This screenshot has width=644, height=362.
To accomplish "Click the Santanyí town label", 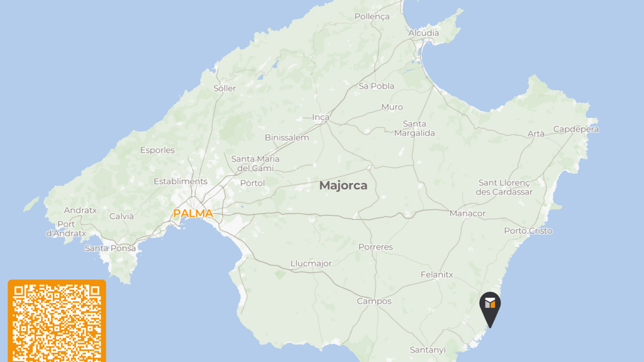I will (x=428, y=350).
